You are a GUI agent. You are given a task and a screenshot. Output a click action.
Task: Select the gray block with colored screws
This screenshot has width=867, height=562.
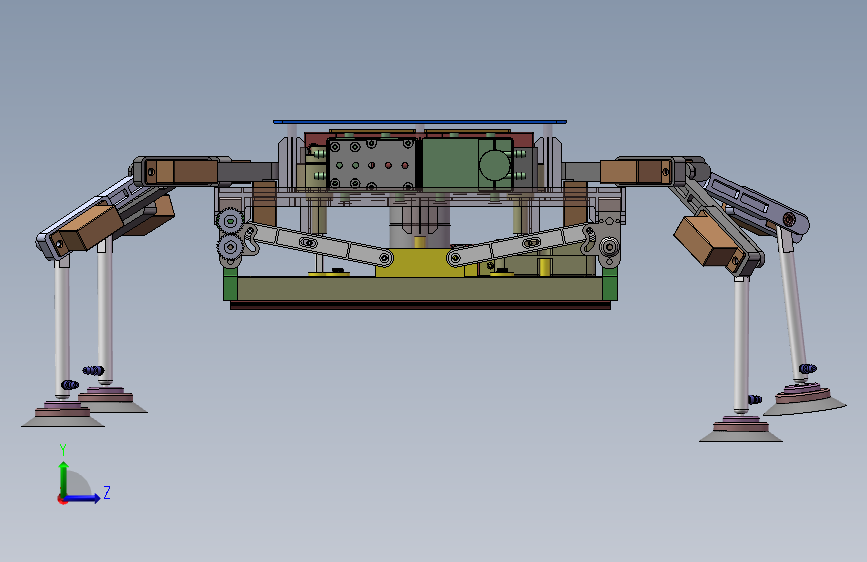(371, 165)
